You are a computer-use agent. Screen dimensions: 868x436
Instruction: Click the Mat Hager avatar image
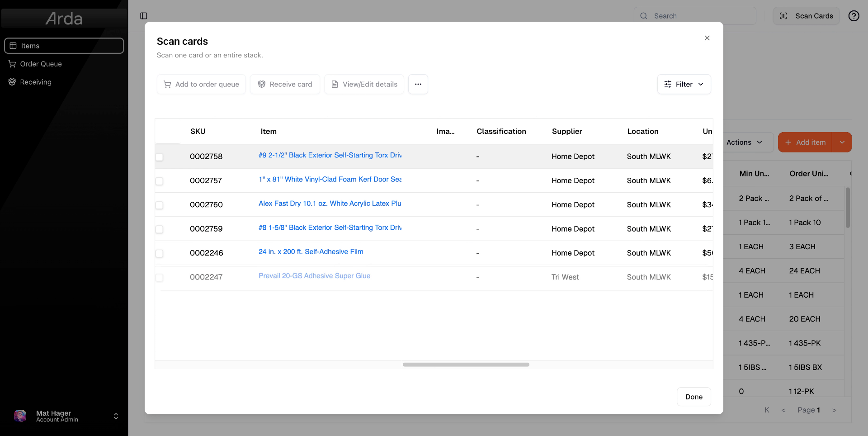(x=20, y=416)
